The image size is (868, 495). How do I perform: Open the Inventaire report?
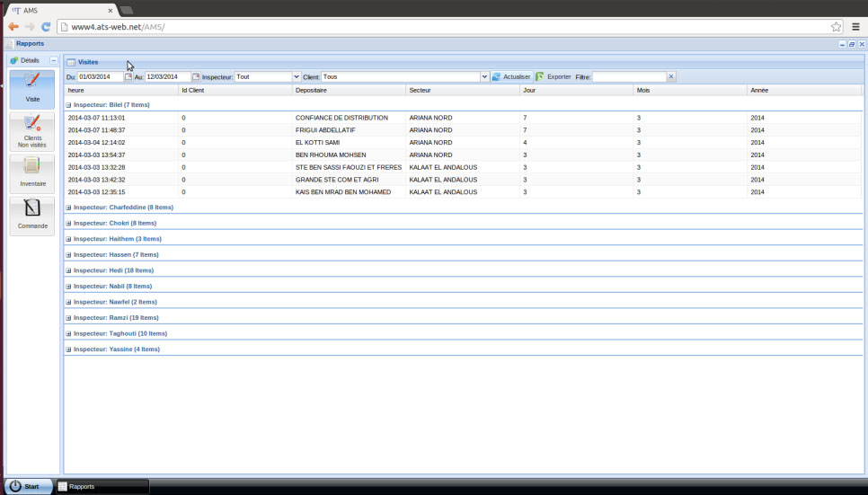point(32,173)
